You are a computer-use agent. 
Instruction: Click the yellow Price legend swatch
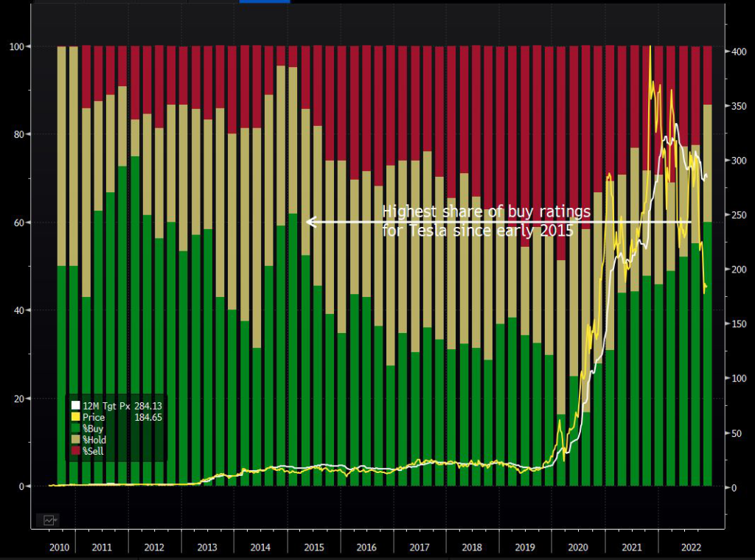click(x=75, y=417)
